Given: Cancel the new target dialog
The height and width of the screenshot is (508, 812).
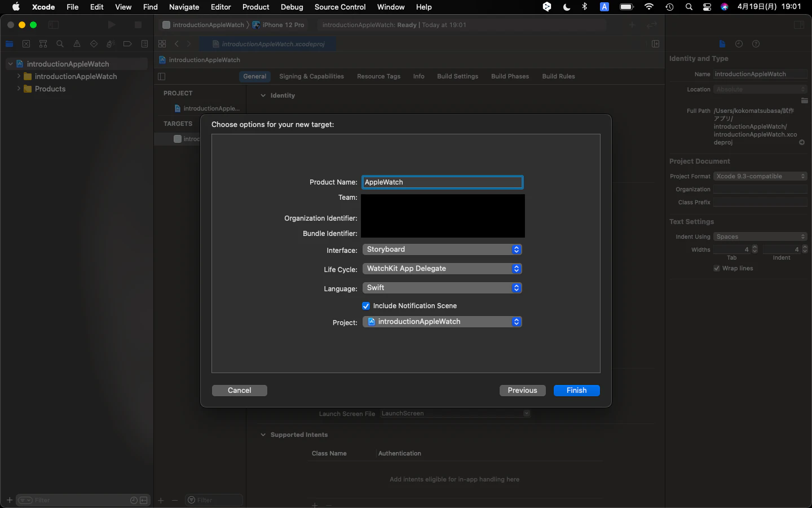Looking at the screenshot, I should [x=239, y=391].
